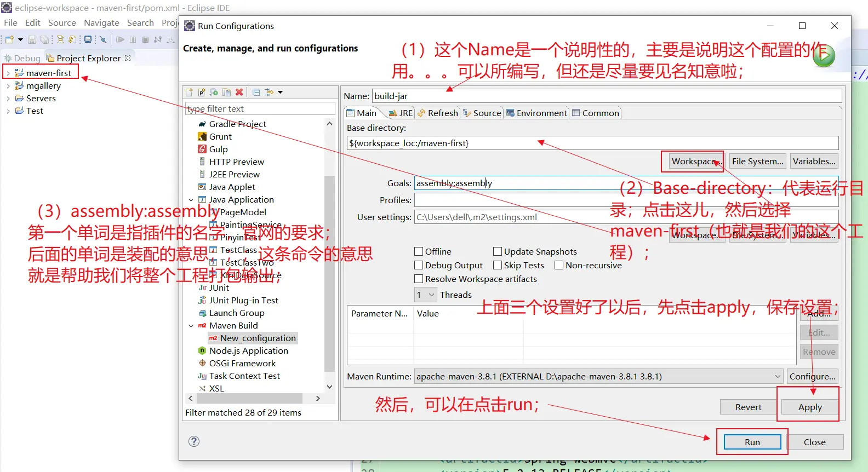Click the Disconnect icon in Eclipse toolbar
The height and width of the screenshot is (472, 868).
point(158,39)
